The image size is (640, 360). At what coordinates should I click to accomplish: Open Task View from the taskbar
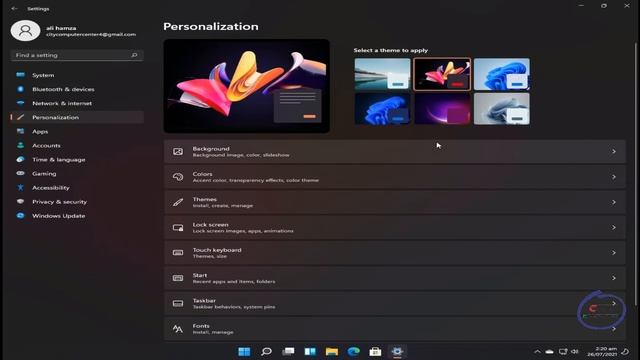pyautogui.click(x=288, y=351)
